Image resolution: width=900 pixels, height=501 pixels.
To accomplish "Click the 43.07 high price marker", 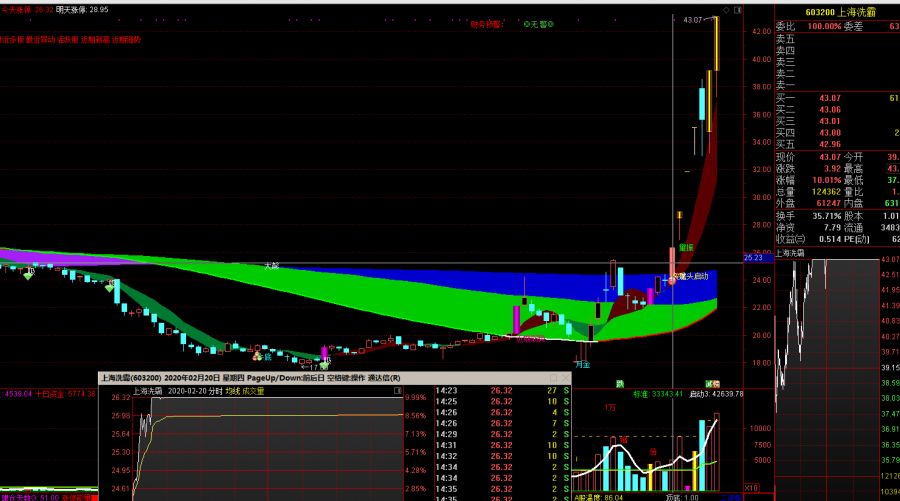I will tap(693, 20).
